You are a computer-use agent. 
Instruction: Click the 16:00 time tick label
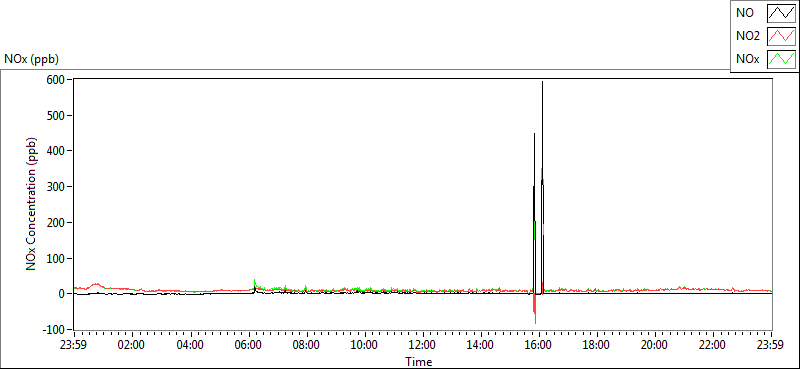[x=539, y=344]
